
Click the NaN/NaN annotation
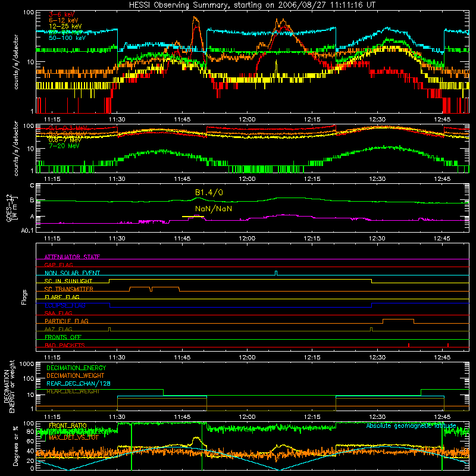(214, 209)
